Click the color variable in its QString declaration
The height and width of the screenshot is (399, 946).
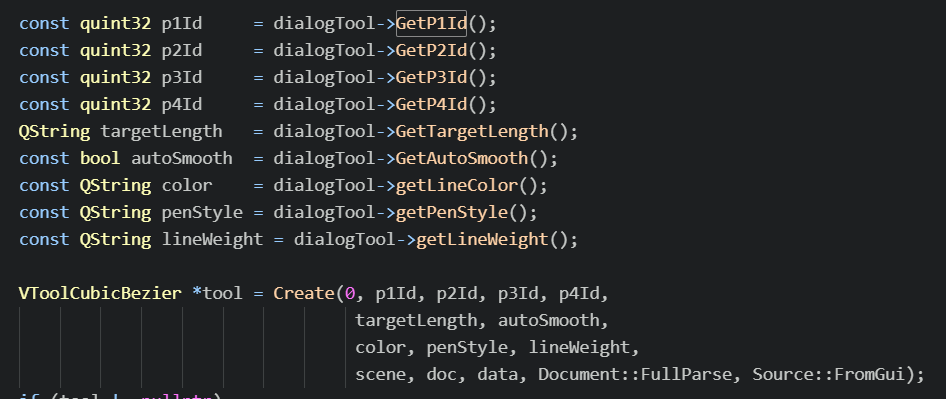[187, 186]
